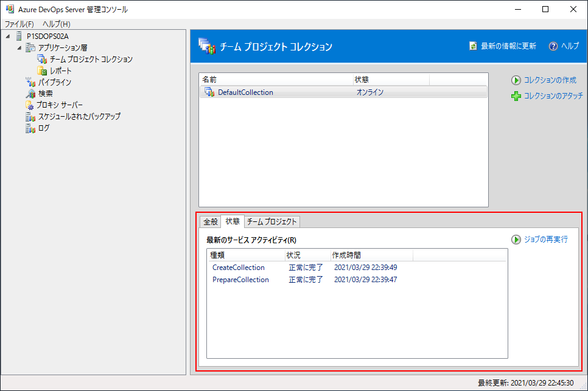Refresh with 最新の情報に更新
Image resolution: width=588 pixels, height=391 pixels.
508,46
